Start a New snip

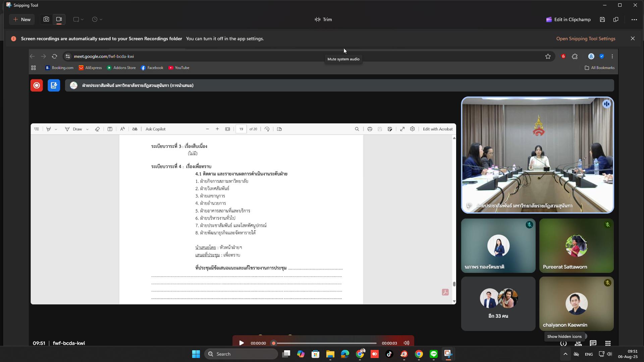coord(22,19)
